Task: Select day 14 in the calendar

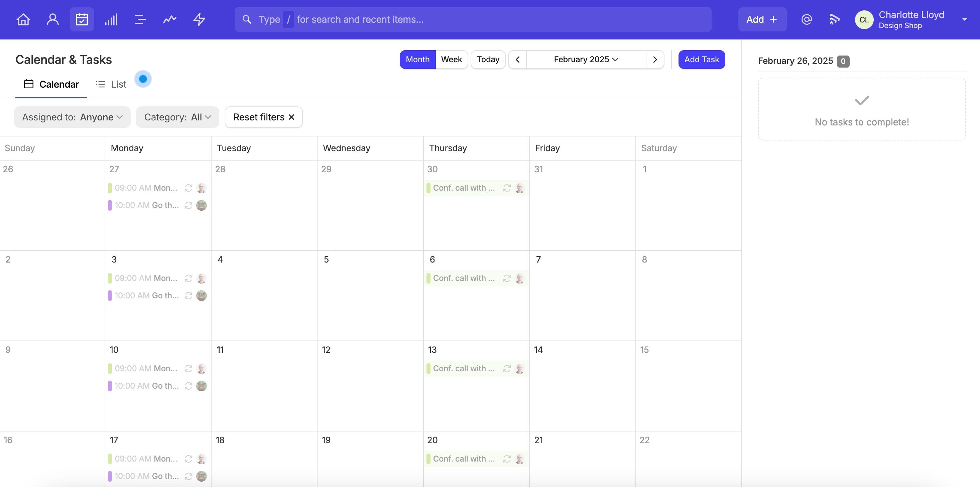Action: [x=538, y=350]
